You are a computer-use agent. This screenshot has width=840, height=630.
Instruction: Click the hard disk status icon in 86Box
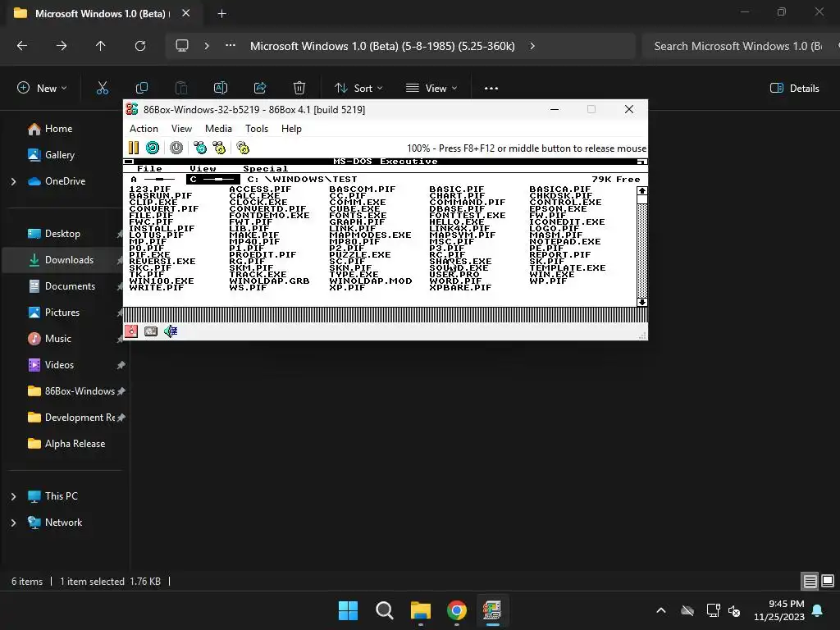pos(151,331)
